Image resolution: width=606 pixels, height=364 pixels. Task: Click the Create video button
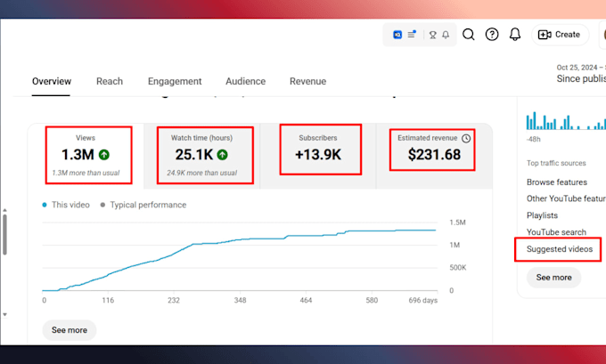click(560, 35)
